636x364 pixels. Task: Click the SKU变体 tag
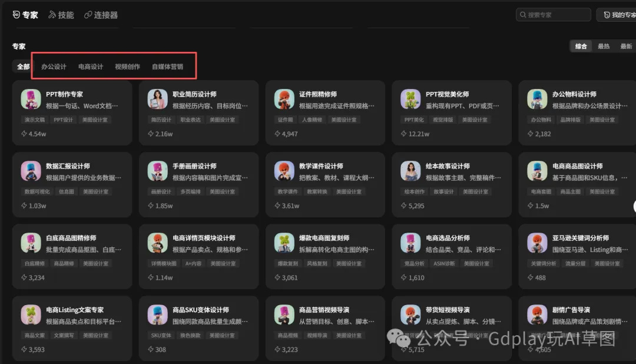[x=161, y=335]
